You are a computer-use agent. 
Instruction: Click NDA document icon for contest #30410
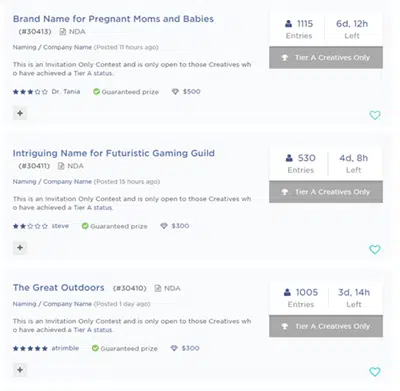point(158,288)
